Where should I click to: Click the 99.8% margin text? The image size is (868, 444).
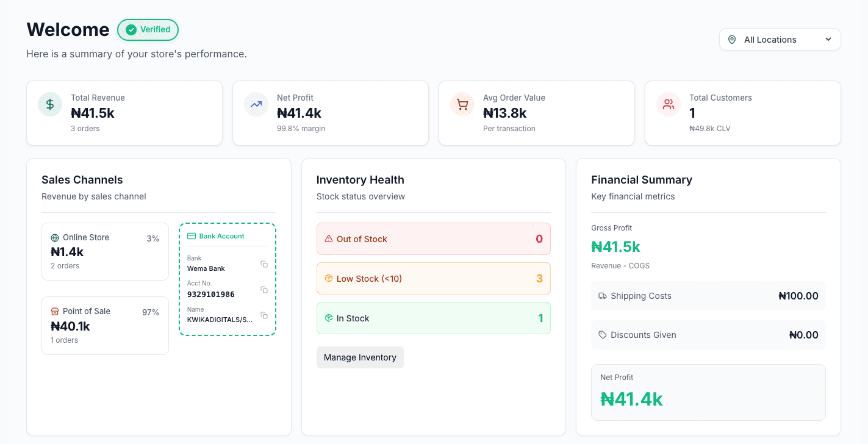coord(301,129)
